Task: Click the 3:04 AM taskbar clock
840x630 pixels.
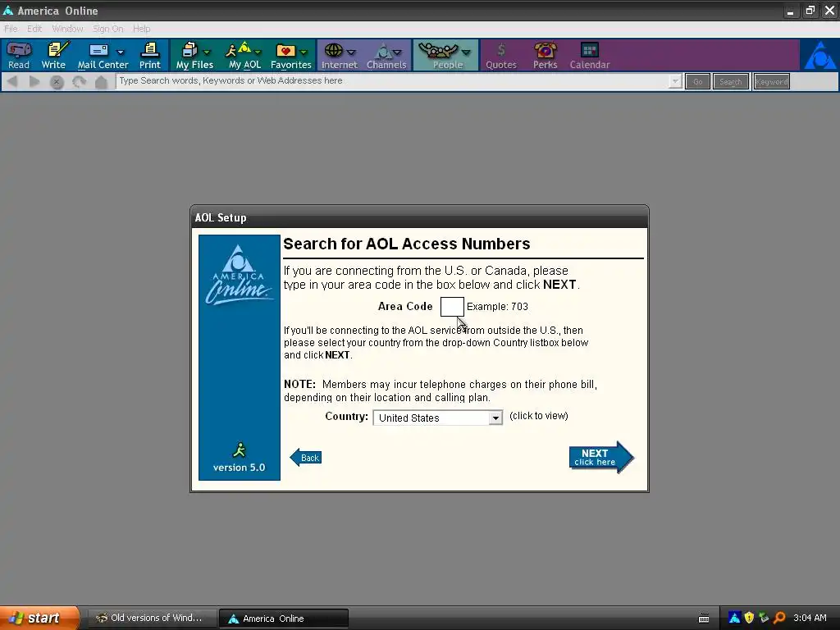Action: 810,618
